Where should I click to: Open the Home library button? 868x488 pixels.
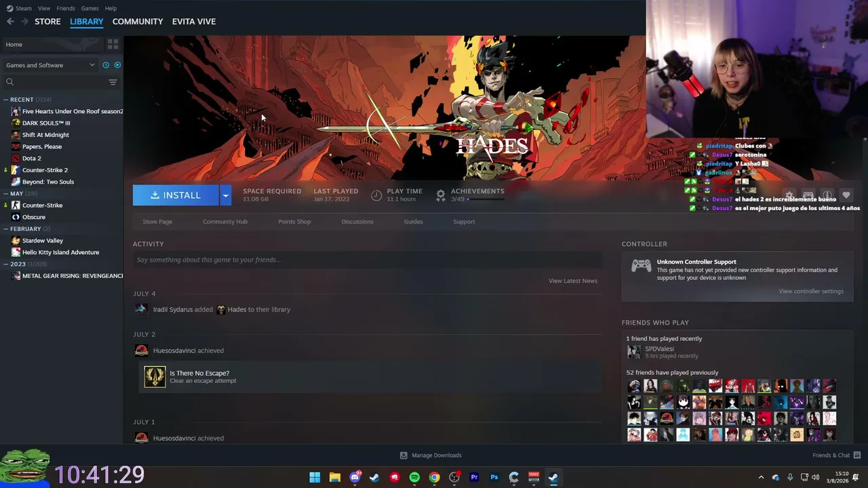point(52,44)
